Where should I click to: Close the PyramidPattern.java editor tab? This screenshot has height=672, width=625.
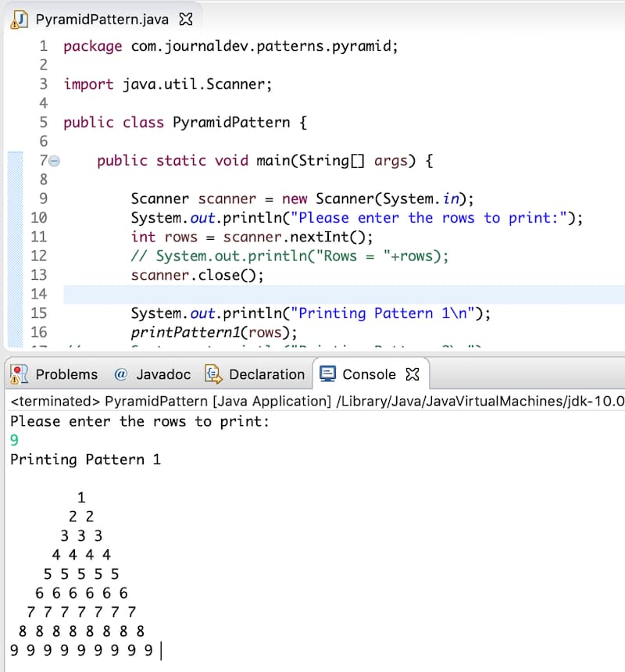point(186,19)
